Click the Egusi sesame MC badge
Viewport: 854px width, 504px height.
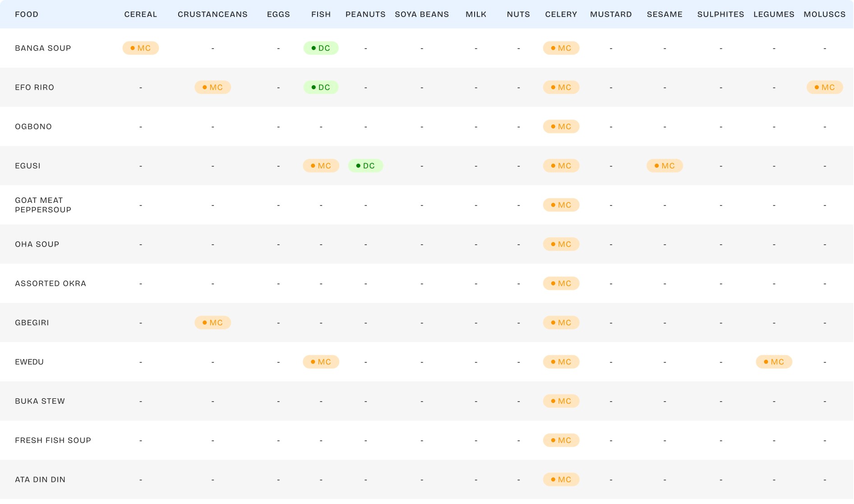665,166
